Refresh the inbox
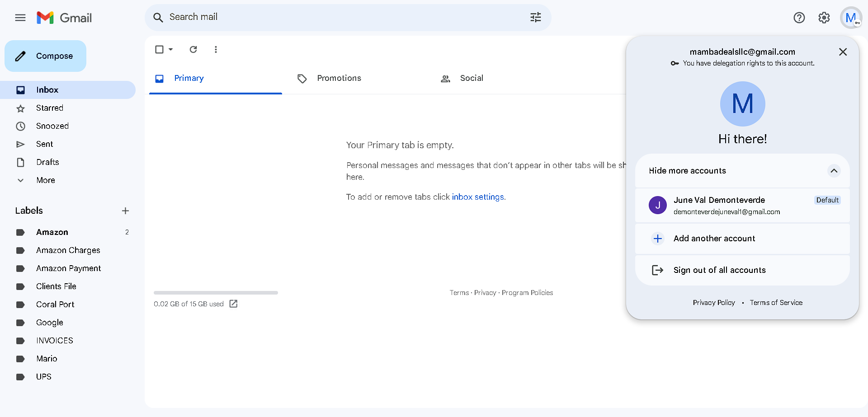This screenshot has height=417, width=868. (x=193, y=49)
